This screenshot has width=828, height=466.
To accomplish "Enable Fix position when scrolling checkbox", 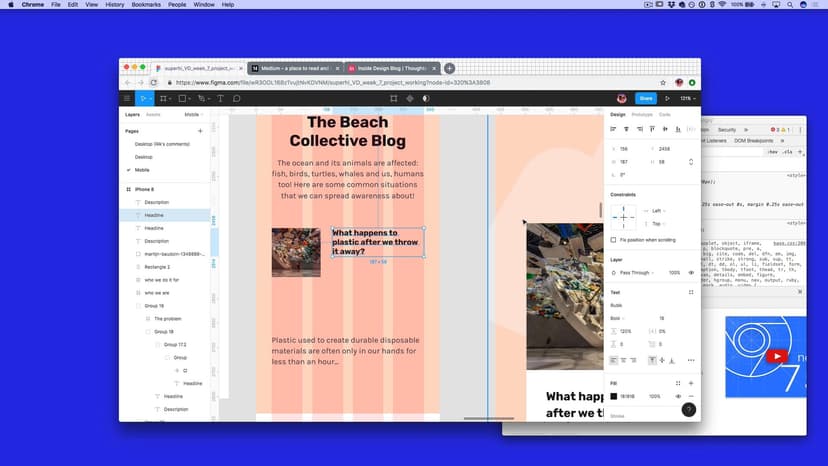I will [613, 240].
